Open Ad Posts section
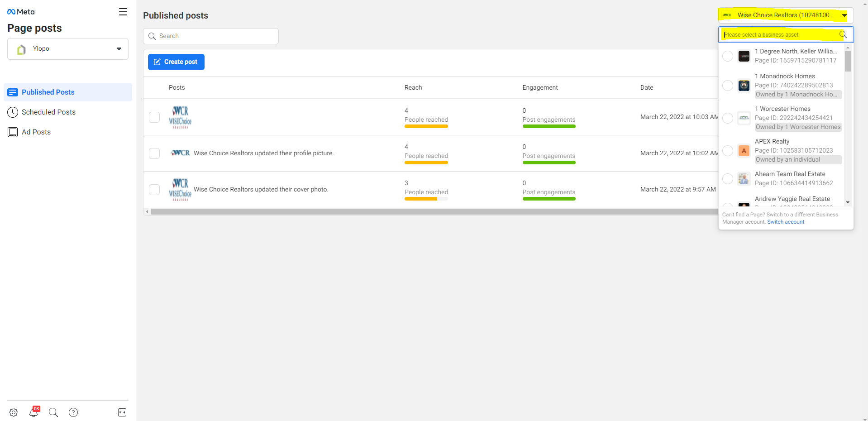Screen dimensions: 868x421 (x=36, y=132)
